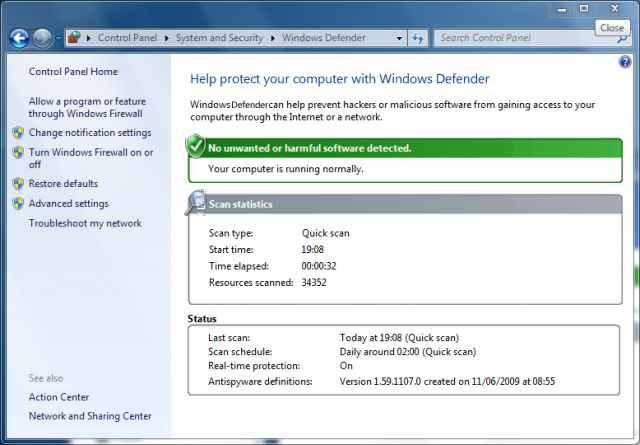This screenshot has height=445, width=640.
Task: Click the Control Panel icon in address bar
Action: point(75,38)
